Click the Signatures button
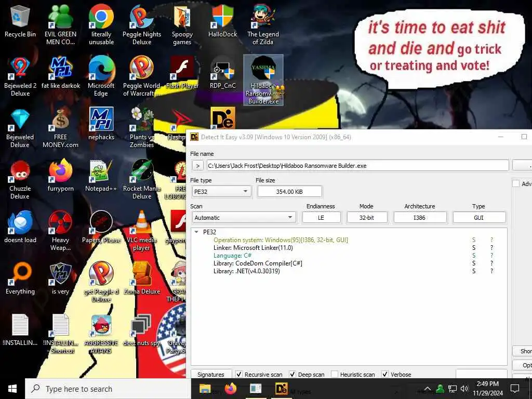532x399 pixels. click(211, 374)
